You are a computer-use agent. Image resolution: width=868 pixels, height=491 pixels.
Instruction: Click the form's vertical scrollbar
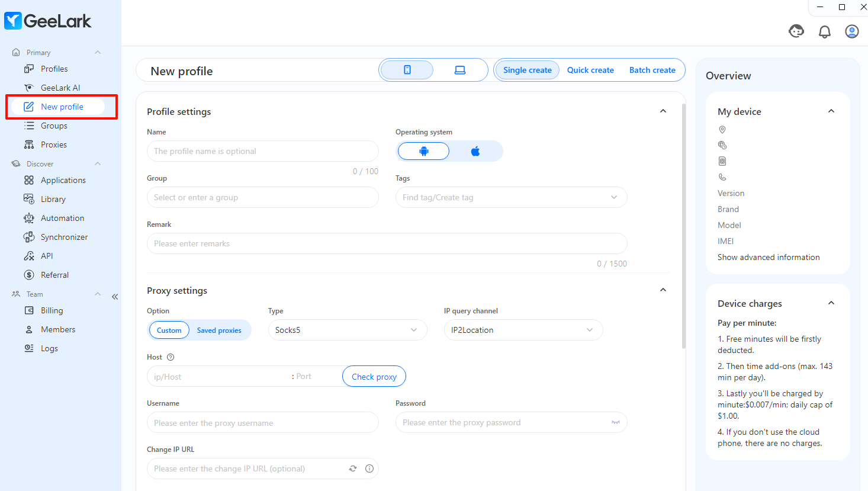pos(684,225)
